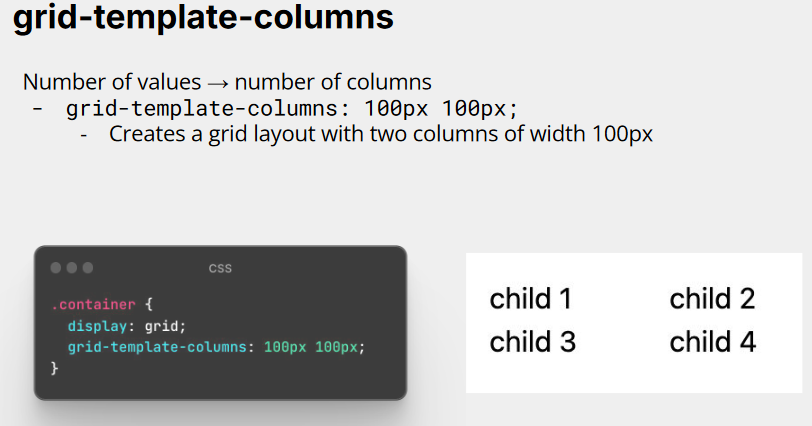Click the middle gray window dot in code card
The width and height of the screenshot is (812, 426).
tap(72, 268)
